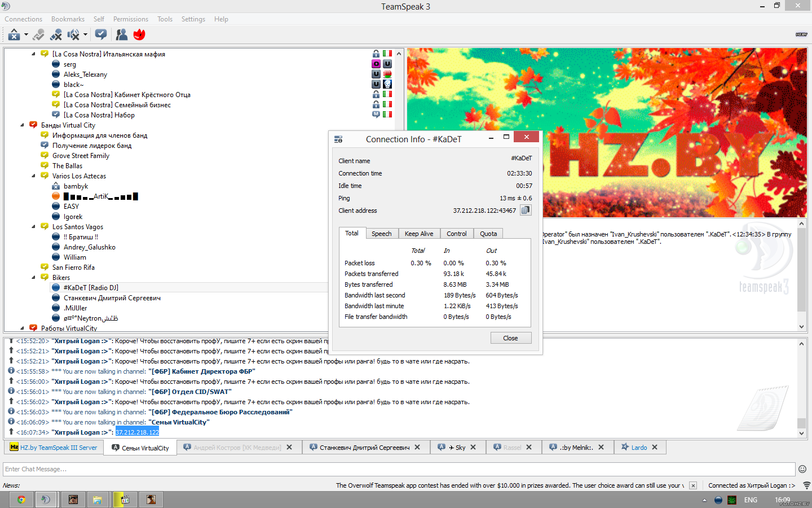Click the orange status icon next to ArtiK user
812x508 pixels.
56,196
